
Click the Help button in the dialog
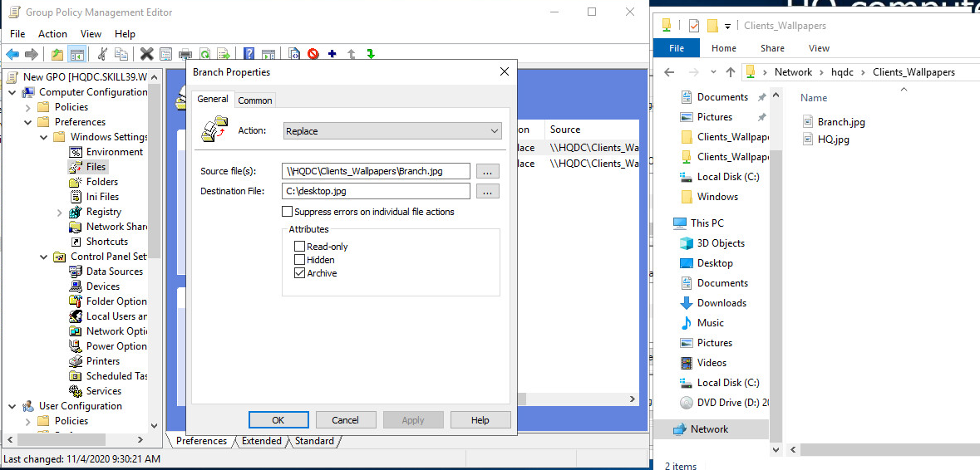coord(480,420)
